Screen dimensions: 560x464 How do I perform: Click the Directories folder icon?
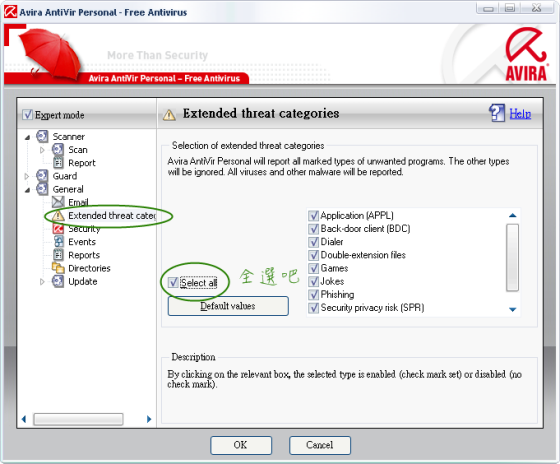click(58, 268)
